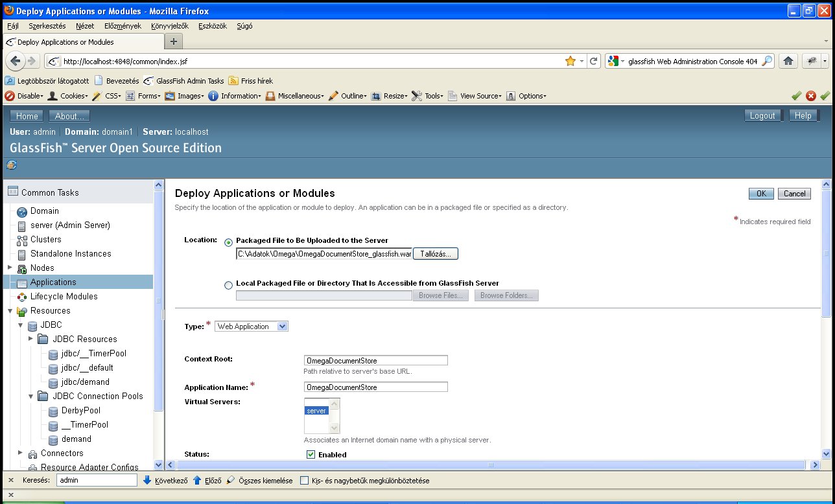This screenshot has width=835, height=504.
Task: Open the Cookies dropdown in Web Developer toolbar
Action: 68,96
